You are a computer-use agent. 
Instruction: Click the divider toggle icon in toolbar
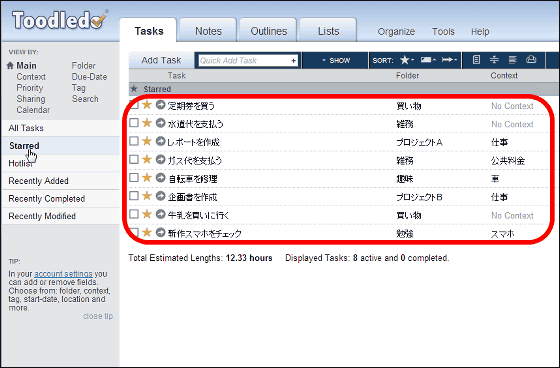pyautogui.click(x=494, y=60)
